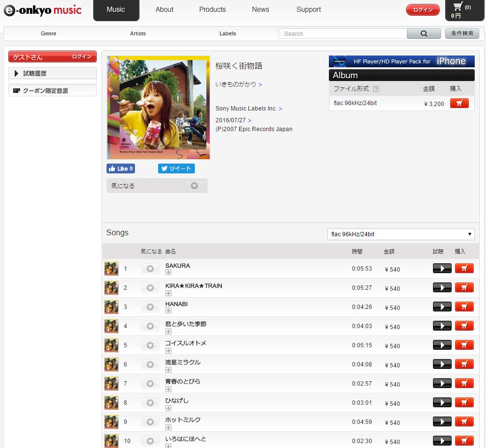Play preview of コイスルオトメ
The height and width of the screenshot is (448, 486).
(442, 345)
